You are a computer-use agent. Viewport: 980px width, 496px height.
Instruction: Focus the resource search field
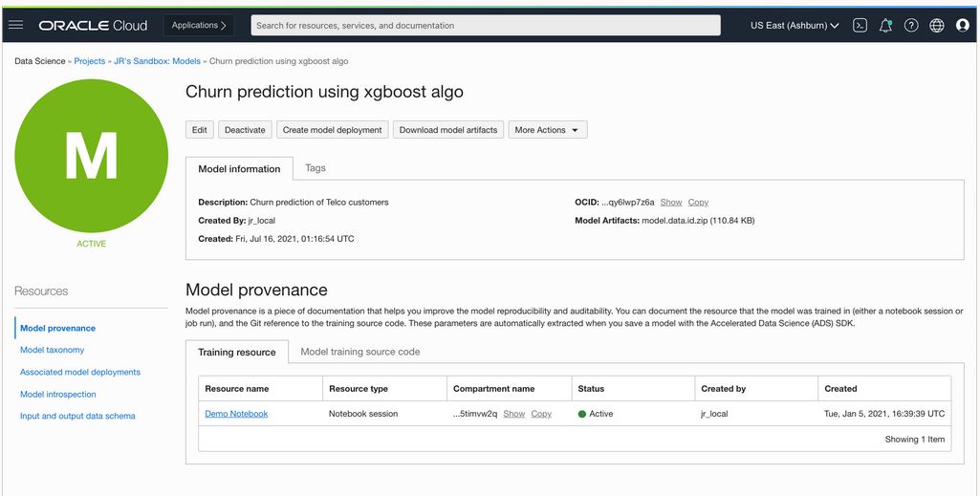click(486, 26)
